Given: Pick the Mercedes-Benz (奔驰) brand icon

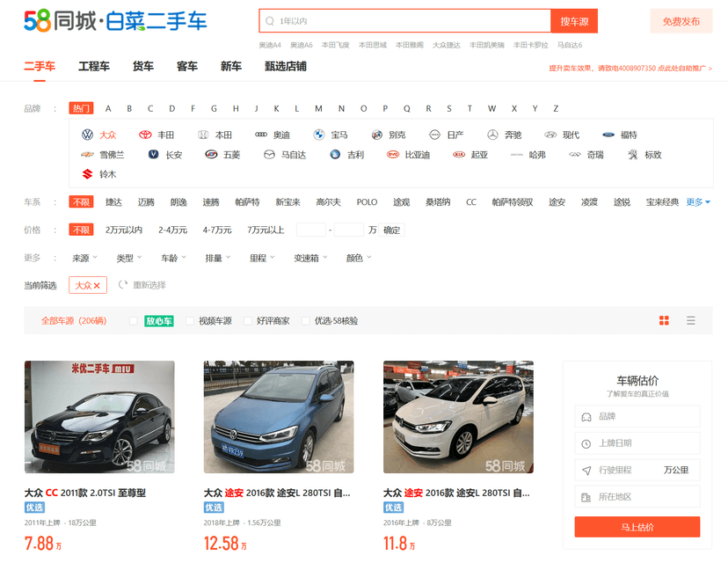Looking at the screenshot, I should pos(492,135).
